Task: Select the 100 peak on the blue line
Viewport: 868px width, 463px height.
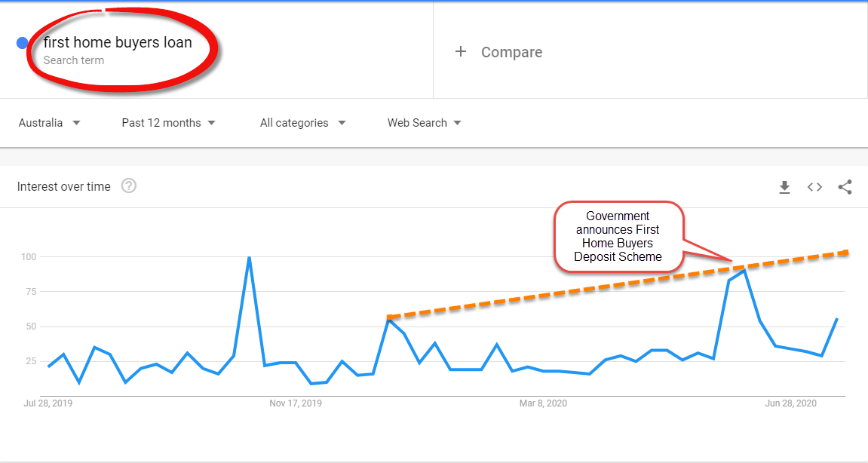Action: point(250,257)
